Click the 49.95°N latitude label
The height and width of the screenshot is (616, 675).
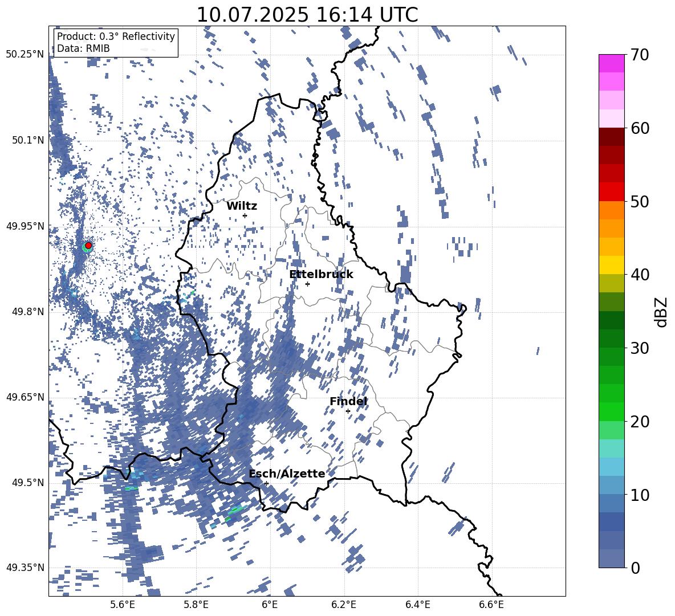25,226
